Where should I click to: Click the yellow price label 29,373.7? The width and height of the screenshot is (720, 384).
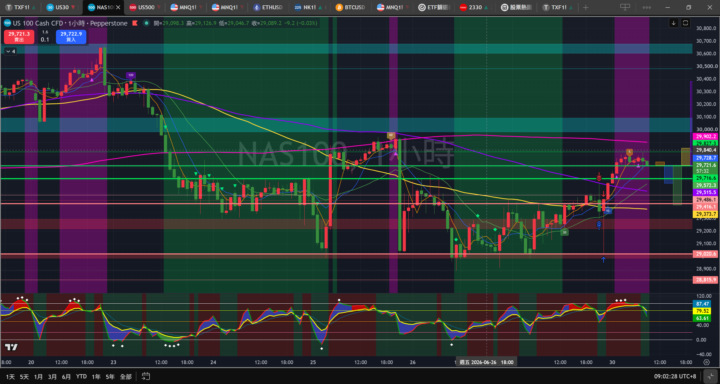point(705,215)
